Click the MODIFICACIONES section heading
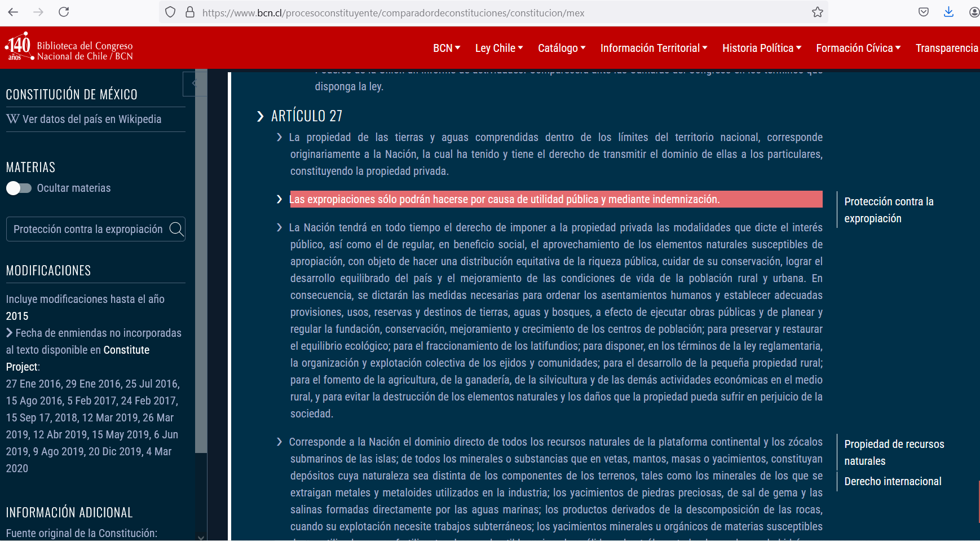This screenshot has width=980, height=541. pos(48,270)
